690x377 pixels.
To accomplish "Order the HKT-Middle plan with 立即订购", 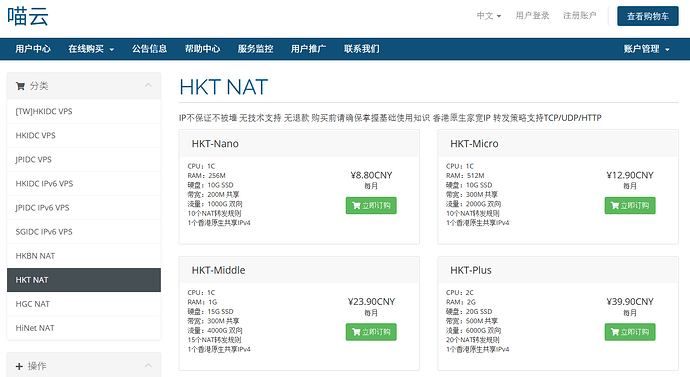I will click(371, 332).
